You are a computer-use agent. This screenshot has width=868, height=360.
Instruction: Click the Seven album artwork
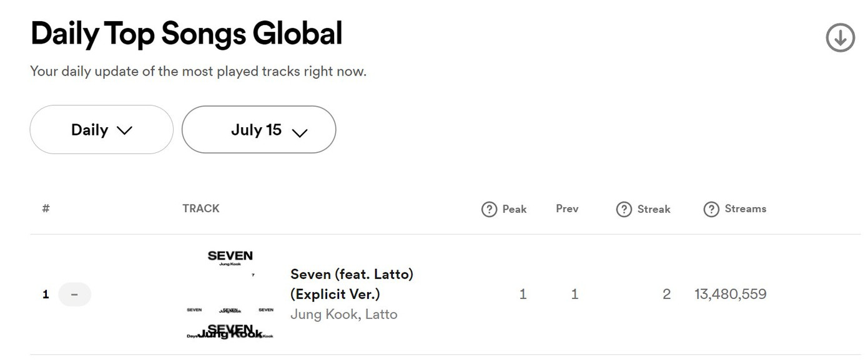229,294
